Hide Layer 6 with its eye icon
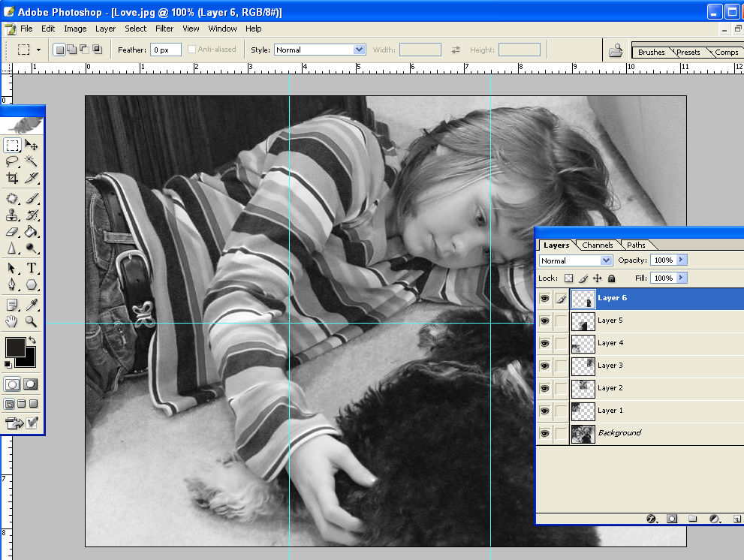Screen dimensions: 744x560 545,299
